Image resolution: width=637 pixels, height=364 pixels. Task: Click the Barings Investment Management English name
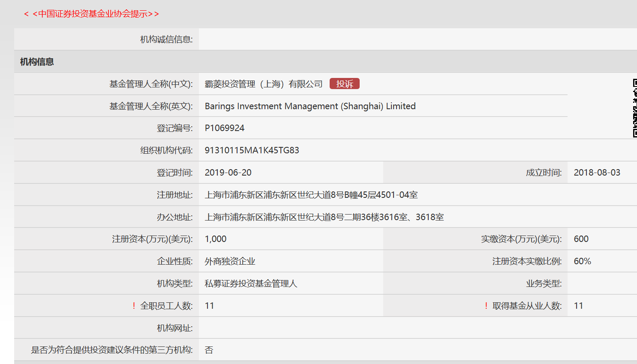310,106
